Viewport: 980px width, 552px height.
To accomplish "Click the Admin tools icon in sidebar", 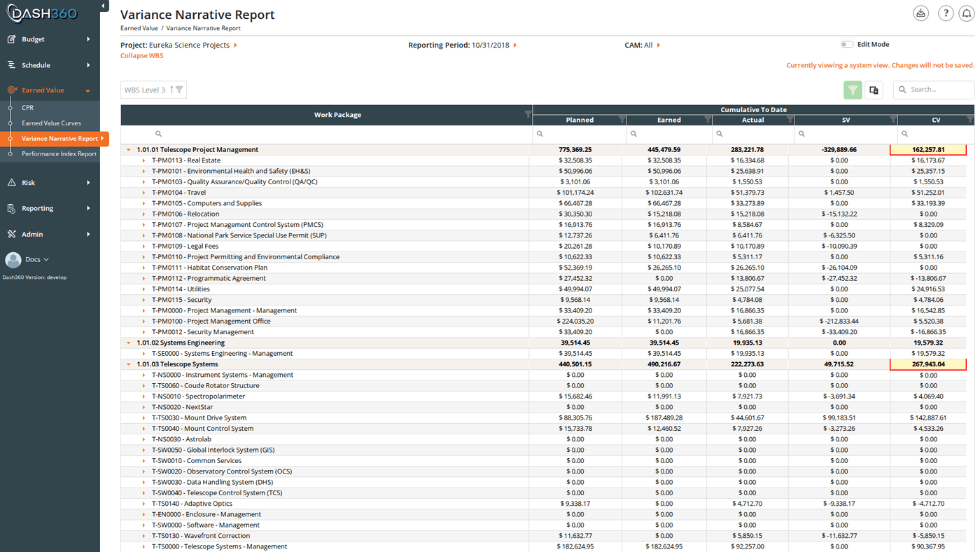I will 11,235.
